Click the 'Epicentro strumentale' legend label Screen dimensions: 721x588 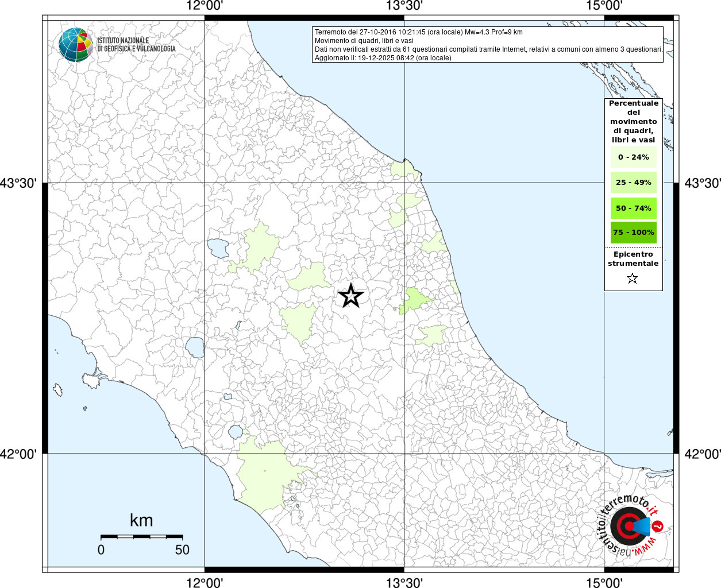click(x=633, y=259)
